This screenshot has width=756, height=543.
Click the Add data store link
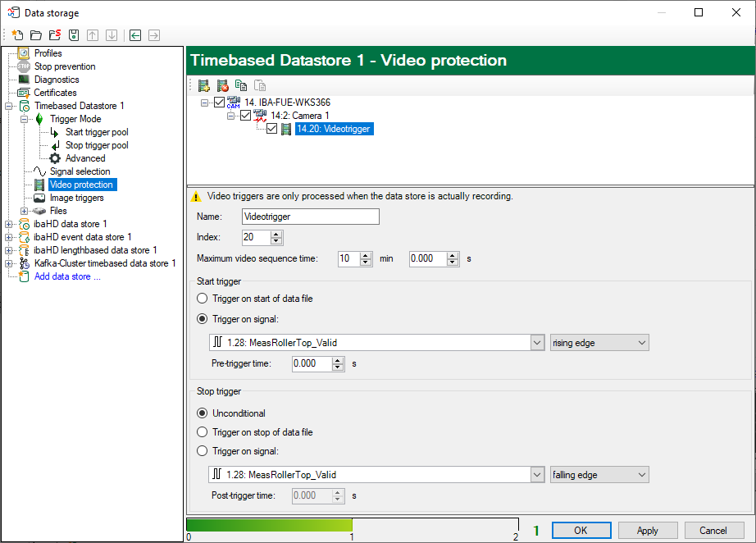(67, 276)
